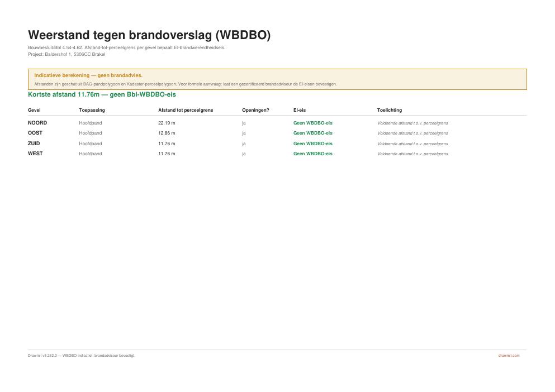Click 'Voldoende afstand' note in OOST row

pyautogui.click(x=412, y=133)
